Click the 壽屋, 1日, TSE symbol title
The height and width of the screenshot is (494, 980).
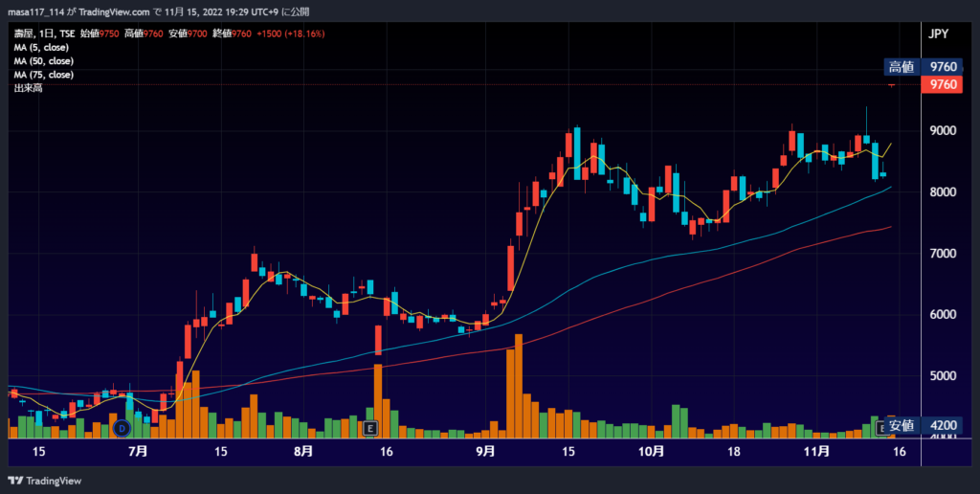[x=45, y=34]
